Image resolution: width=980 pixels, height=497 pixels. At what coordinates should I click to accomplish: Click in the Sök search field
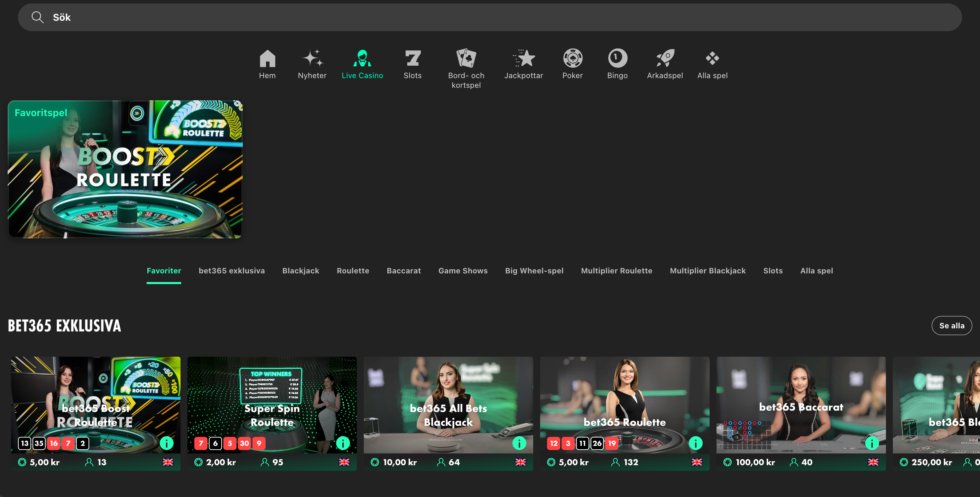(x=490, y=17)
